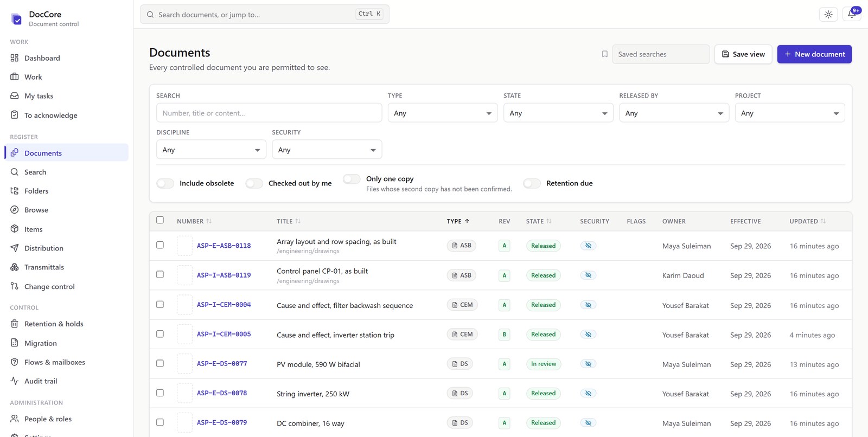Select the checkbox for ASP-E-DS-0079
This screenshot has width=868, height=437.
pos(160,422)
